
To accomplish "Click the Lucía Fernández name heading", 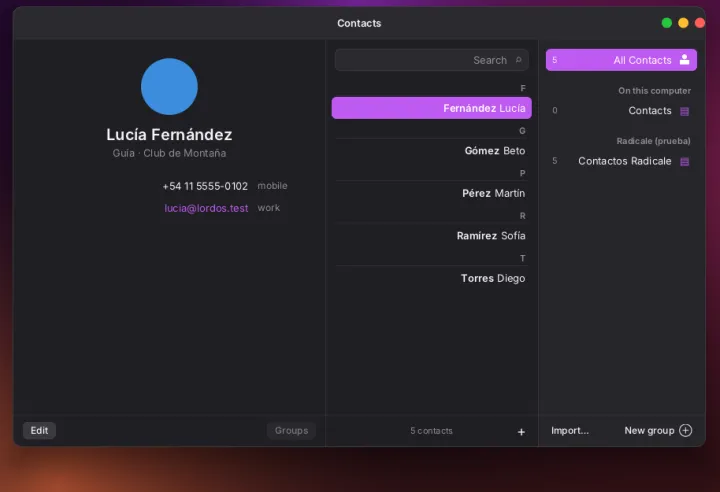I will pos(169,135).
